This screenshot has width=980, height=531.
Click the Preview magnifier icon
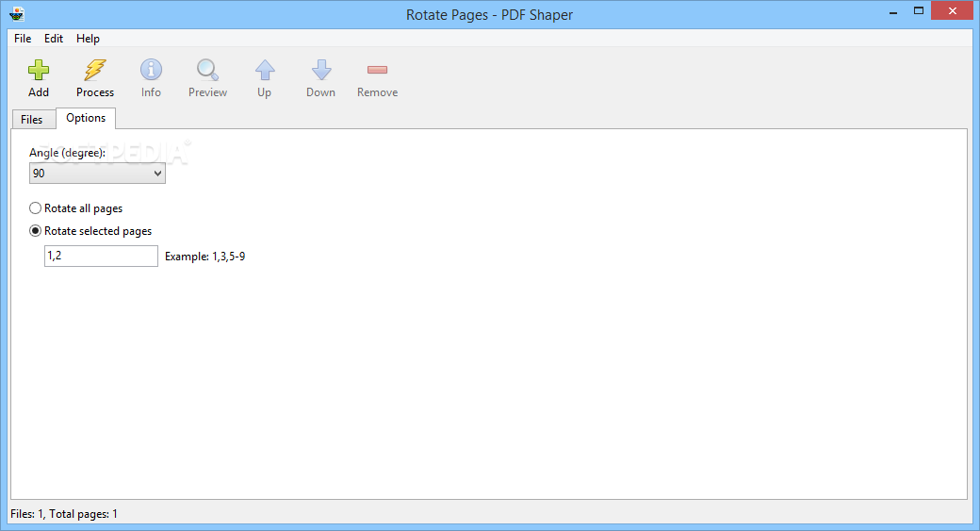[x=207, y=70]
